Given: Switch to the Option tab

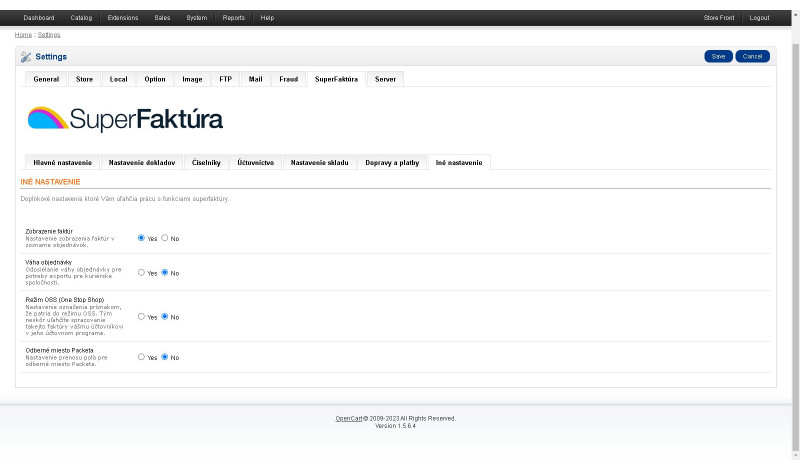Looking at the screenshot, I should [155, 79].
